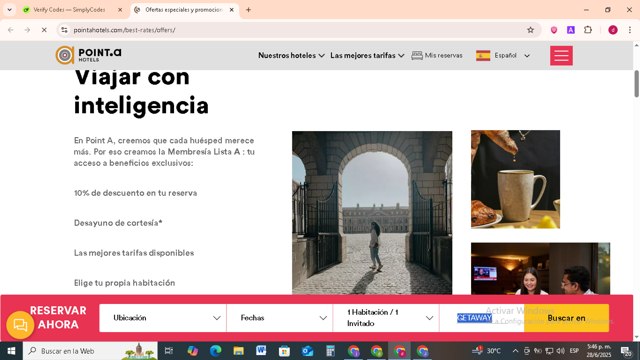Screen dimensions: 640x360
Task: Click the Spanish flag icon
Action: tap(483, 56)
